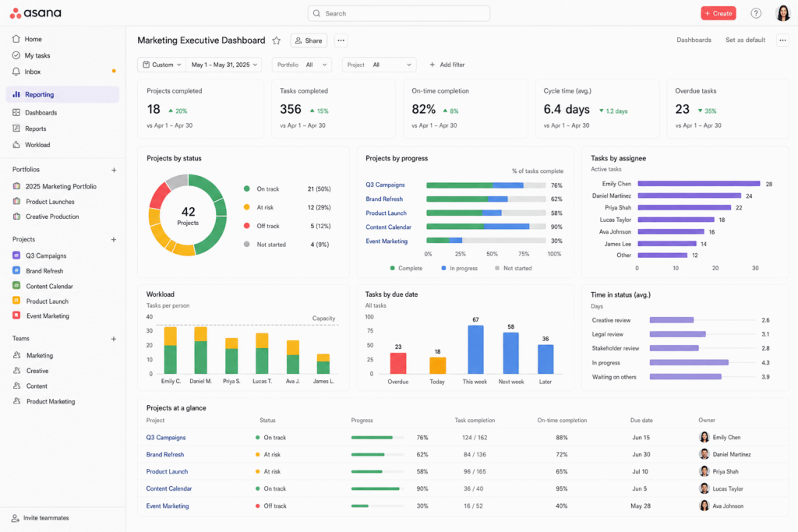Image resolution: width=798 pixels, height=532 pixels.
Task: Open the Project All filter dropdown
Action: click(380, 65)
